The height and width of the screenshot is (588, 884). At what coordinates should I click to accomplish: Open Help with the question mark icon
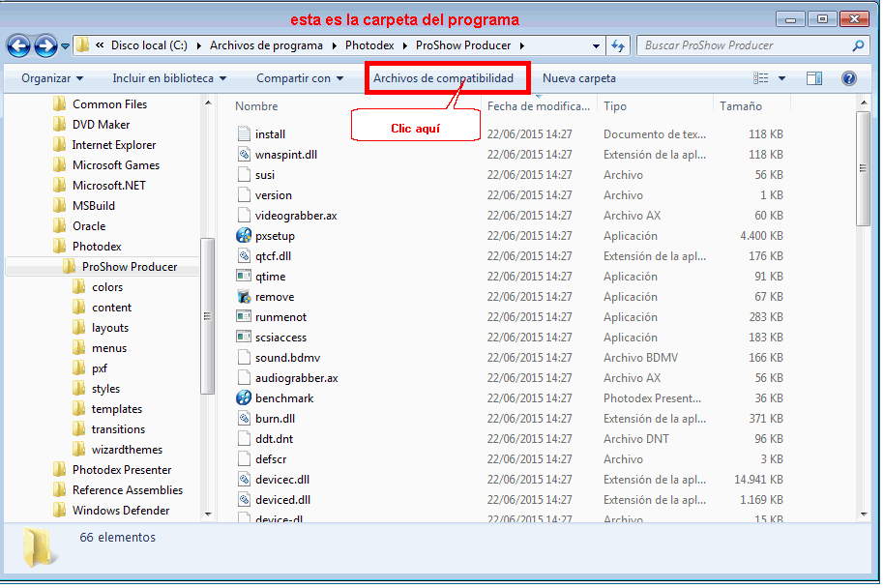(x=848, y=78)
